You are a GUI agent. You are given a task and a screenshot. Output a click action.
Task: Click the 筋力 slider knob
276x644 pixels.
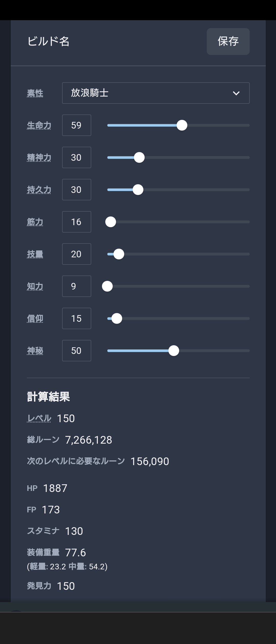(111, 222)
